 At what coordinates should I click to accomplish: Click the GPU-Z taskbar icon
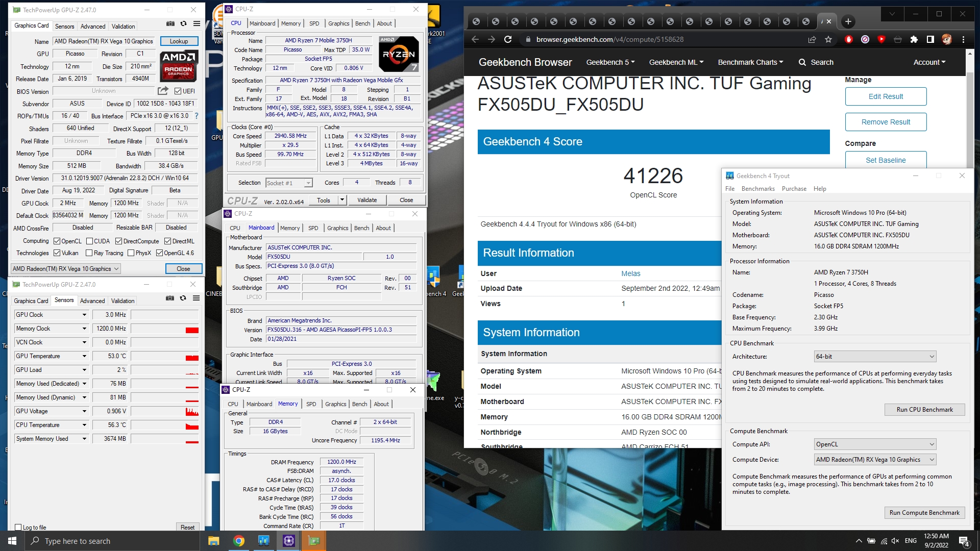(x=314, y=541)
